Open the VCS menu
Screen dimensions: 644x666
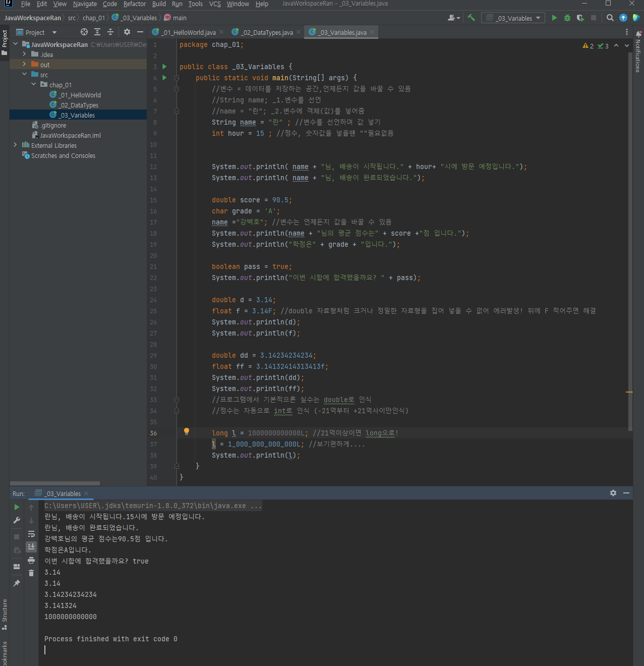coord(215,4)
